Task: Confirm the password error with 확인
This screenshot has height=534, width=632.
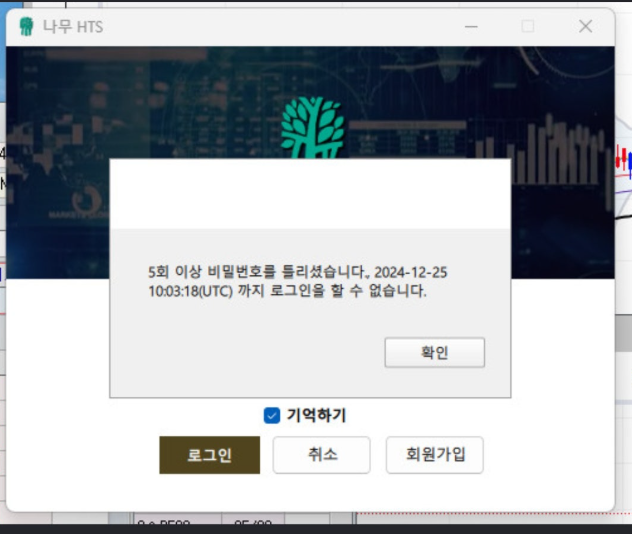Action: (434, 352)
